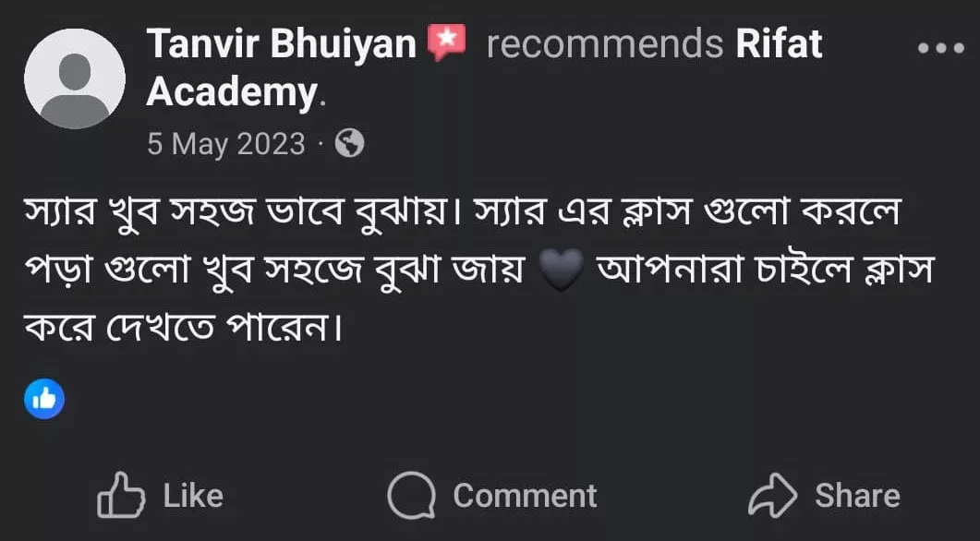980x541 pixels.
Task: Click the globe public audience icon
Action: coord(349,143)
